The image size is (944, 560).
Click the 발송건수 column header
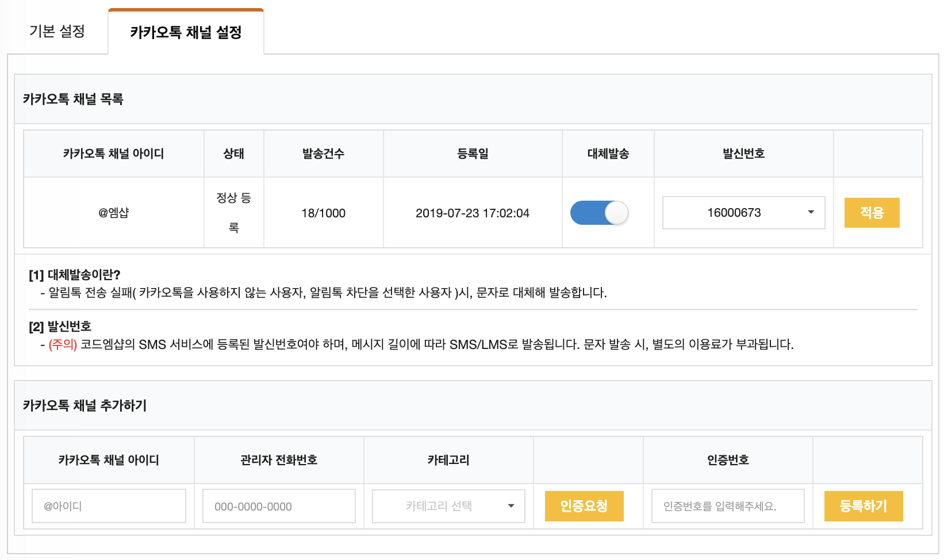click(x=324, y=154)
